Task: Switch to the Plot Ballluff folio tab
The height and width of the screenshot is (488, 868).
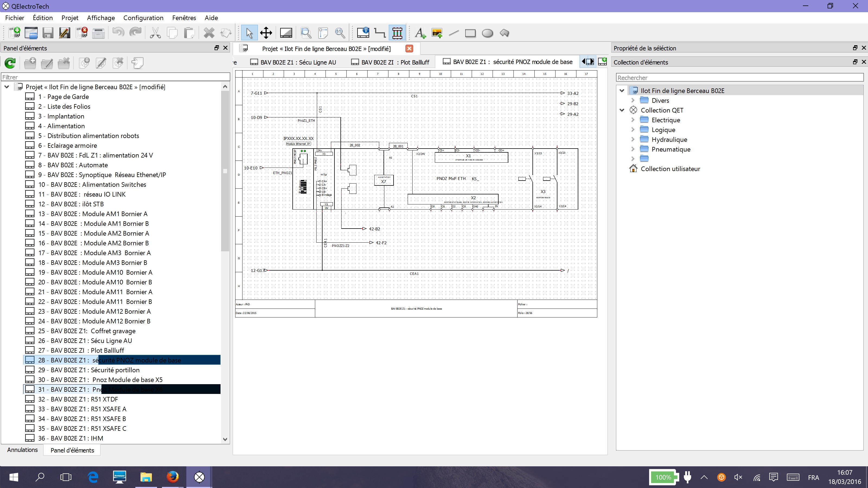Action: (x=391, y=62)
